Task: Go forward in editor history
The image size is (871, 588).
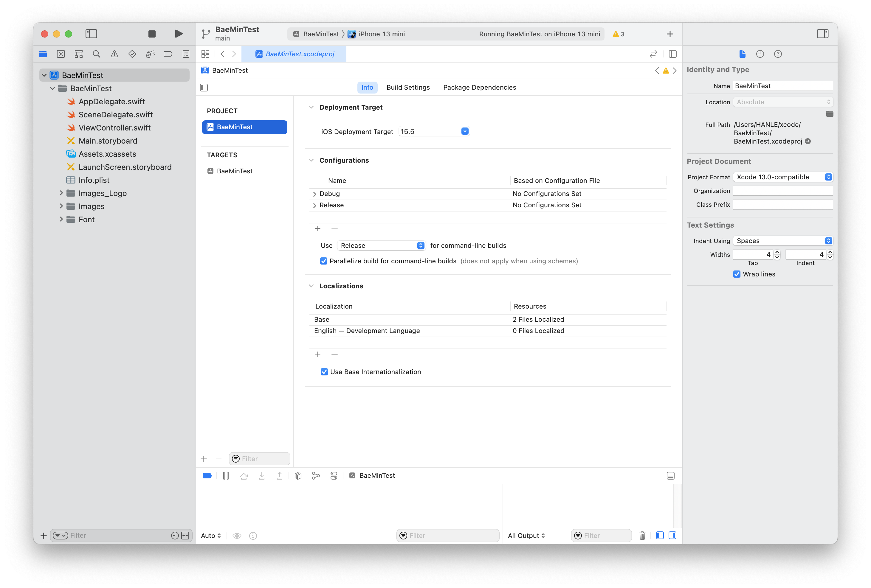Action: [234, 54]
